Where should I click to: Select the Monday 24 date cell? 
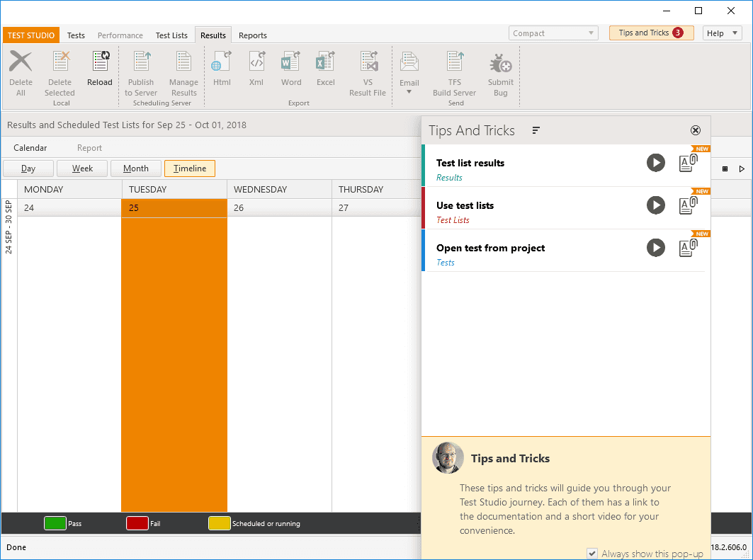[x=69, y=207]
